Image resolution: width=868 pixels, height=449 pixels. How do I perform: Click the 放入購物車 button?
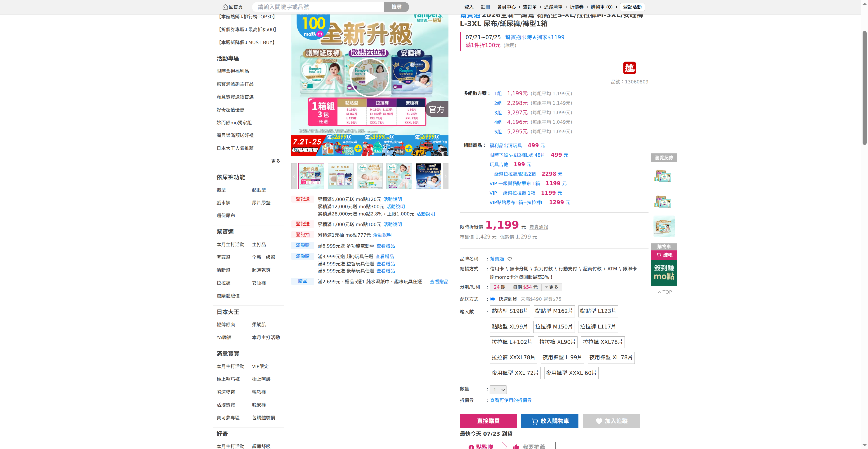(550, 421)
